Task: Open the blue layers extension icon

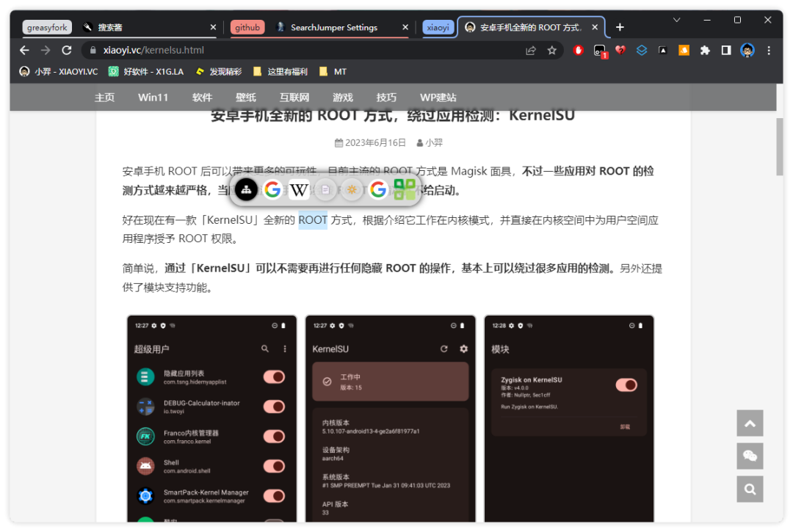Action: (642, 50)
